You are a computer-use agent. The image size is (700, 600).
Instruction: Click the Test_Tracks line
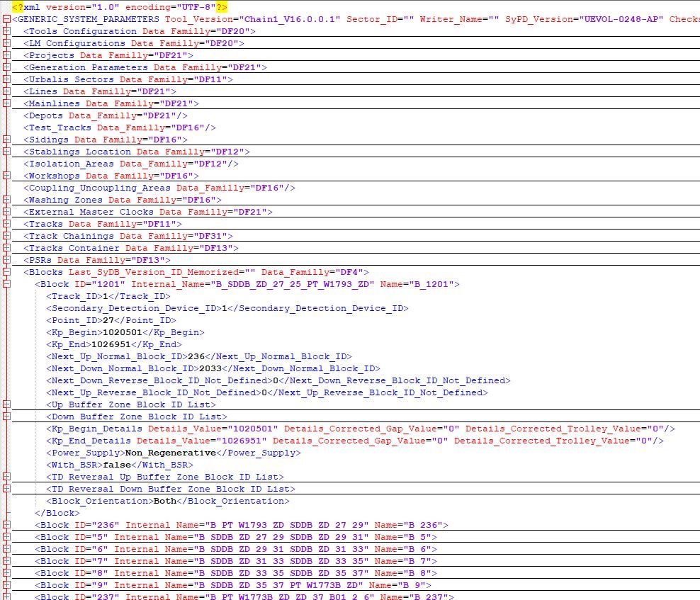[120, 128]
